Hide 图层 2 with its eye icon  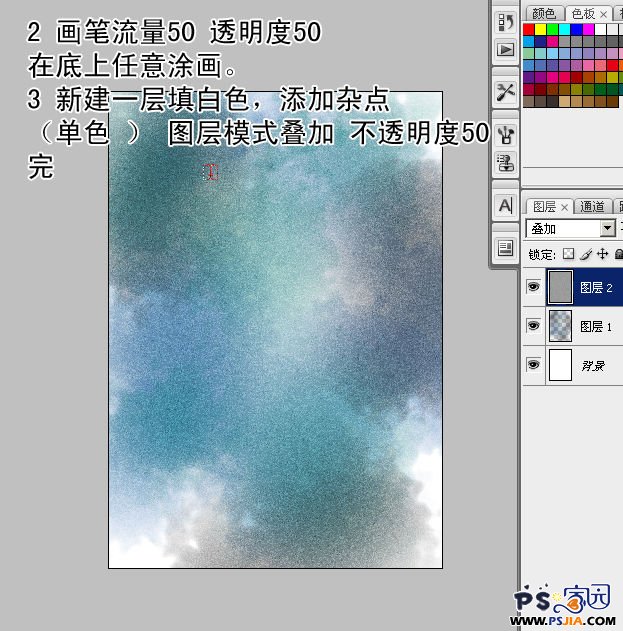533,287
